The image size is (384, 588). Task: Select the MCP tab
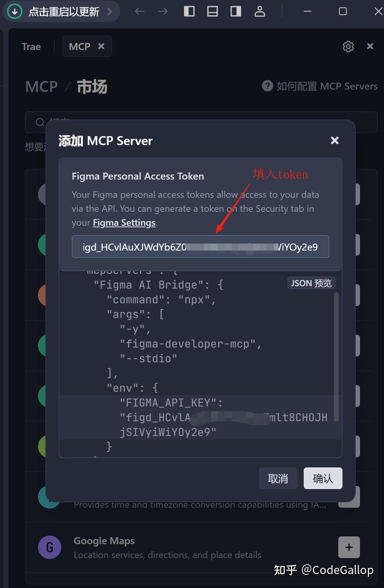(x=80, y=47)
